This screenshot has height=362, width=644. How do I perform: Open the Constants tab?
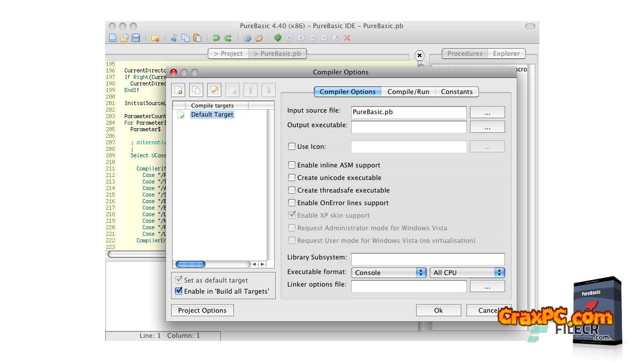pyautogui.click(x=456, y=92)
